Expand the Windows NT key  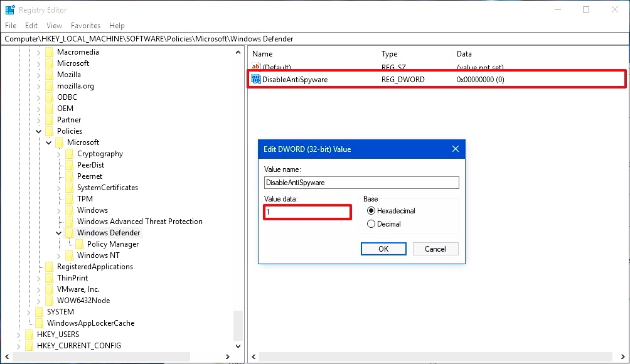[x=58, y=255]
